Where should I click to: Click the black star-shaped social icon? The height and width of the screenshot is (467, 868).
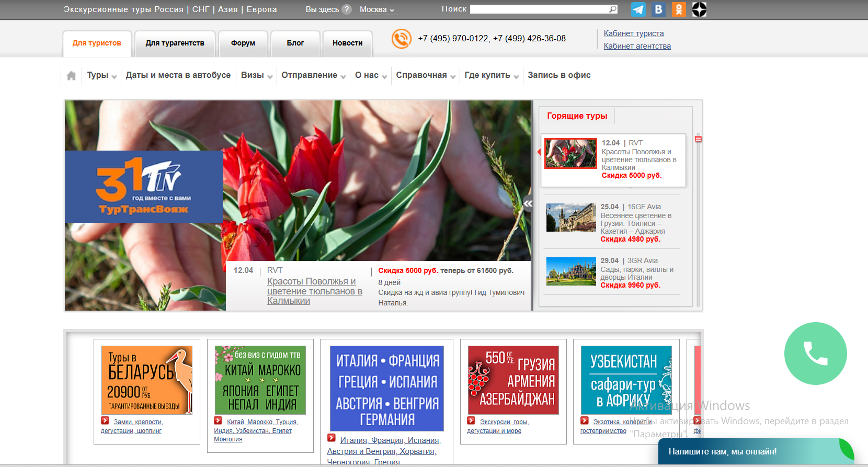click(x=699, y=9)
